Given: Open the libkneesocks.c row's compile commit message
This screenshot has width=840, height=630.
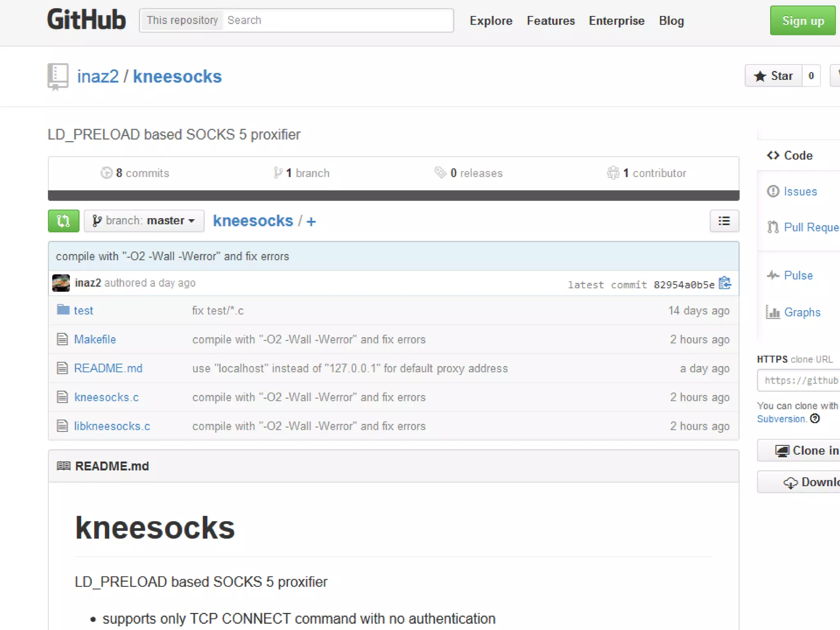Looking at the screenshot, I should click(x=309, y=426).
